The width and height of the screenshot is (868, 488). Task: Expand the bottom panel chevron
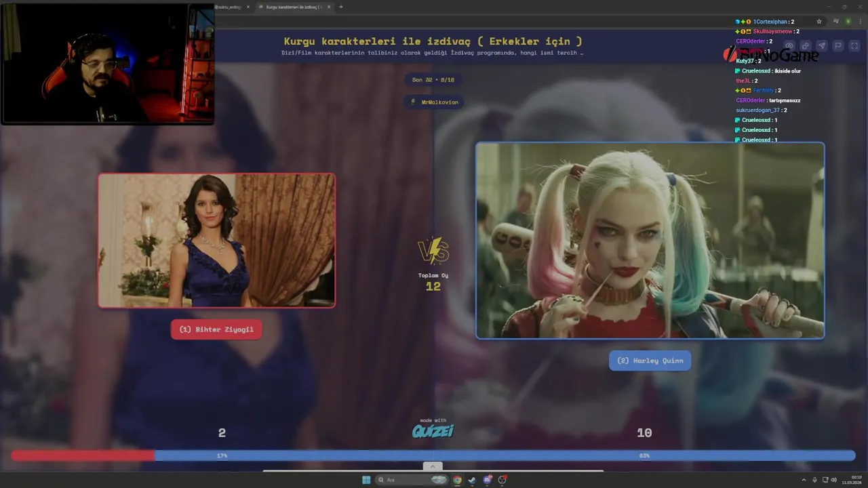click(432, 466)
